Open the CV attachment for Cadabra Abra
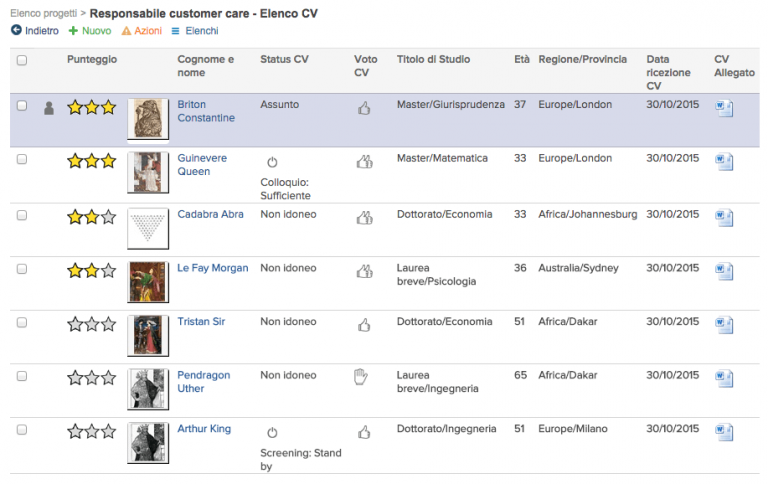This screenshot has width=768, height=484. [724, 218]
